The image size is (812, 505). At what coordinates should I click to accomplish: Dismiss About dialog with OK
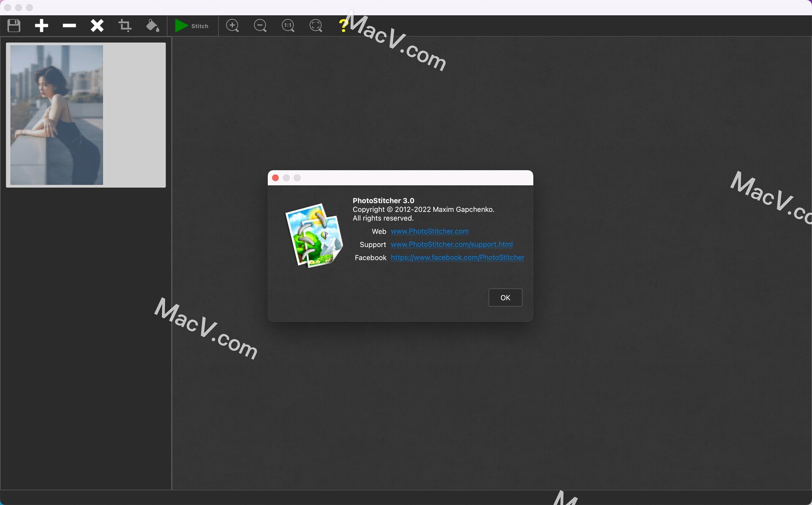[x=505, y=298]
